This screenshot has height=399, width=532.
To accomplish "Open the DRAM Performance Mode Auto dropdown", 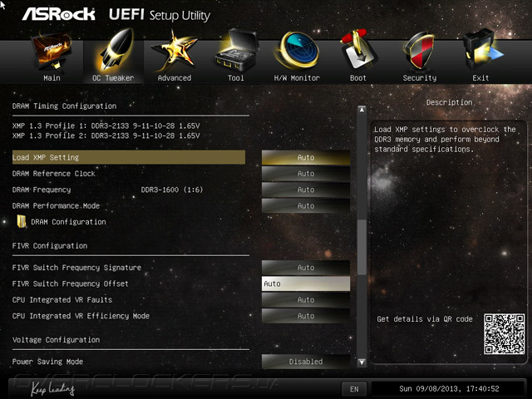I will (306, 205).
